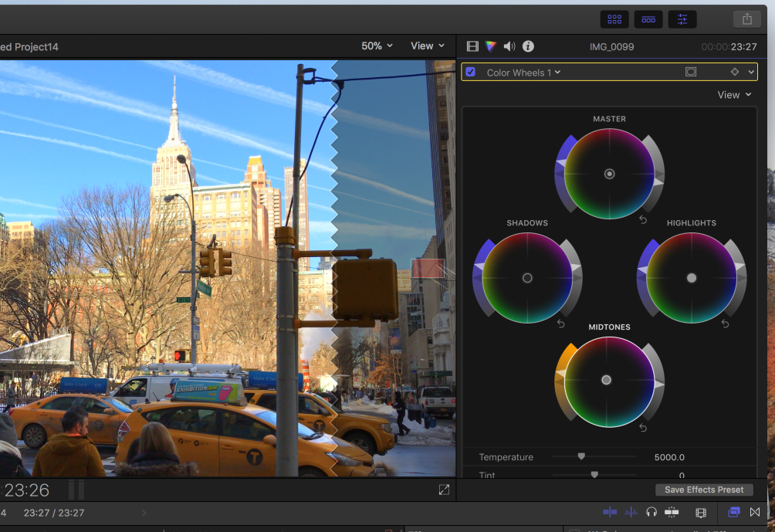Open the View dropdown in the inspector
The image size is (775, 532).
coord(732,94)
